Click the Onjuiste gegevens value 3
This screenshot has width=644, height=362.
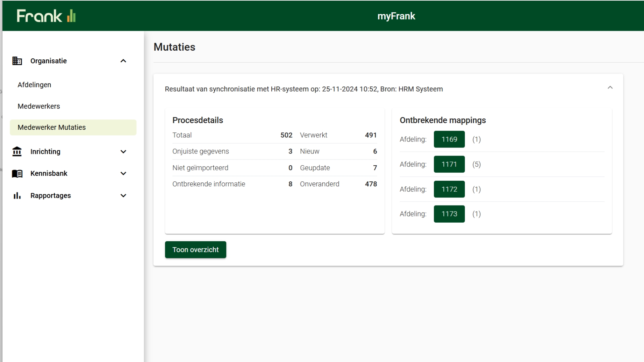[290, 151]
